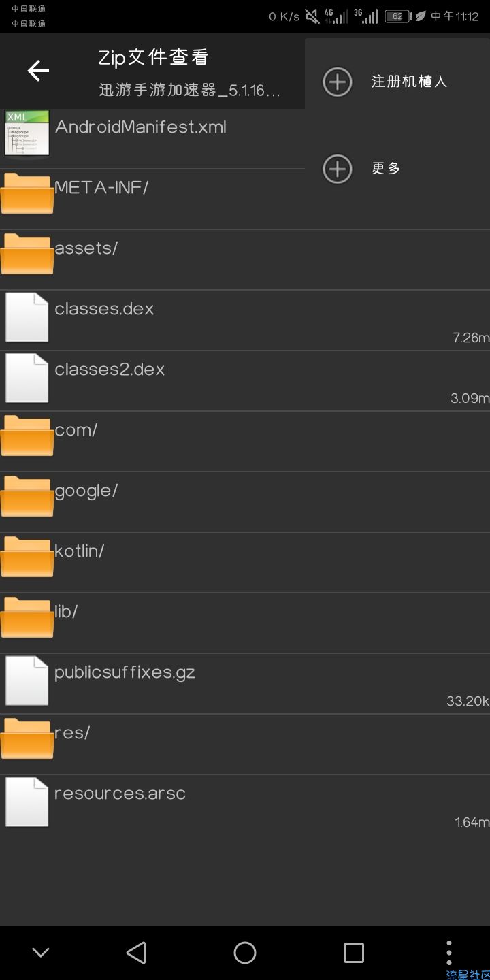Open three-dot overflow menu in navigation bar
This screenshot has width=490, height=980.
448,953
